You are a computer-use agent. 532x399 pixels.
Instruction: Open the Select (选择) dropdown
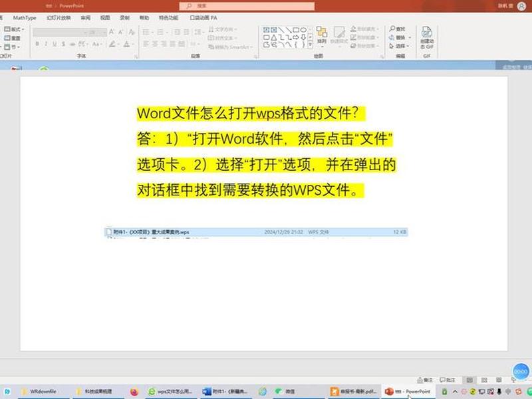400,45
